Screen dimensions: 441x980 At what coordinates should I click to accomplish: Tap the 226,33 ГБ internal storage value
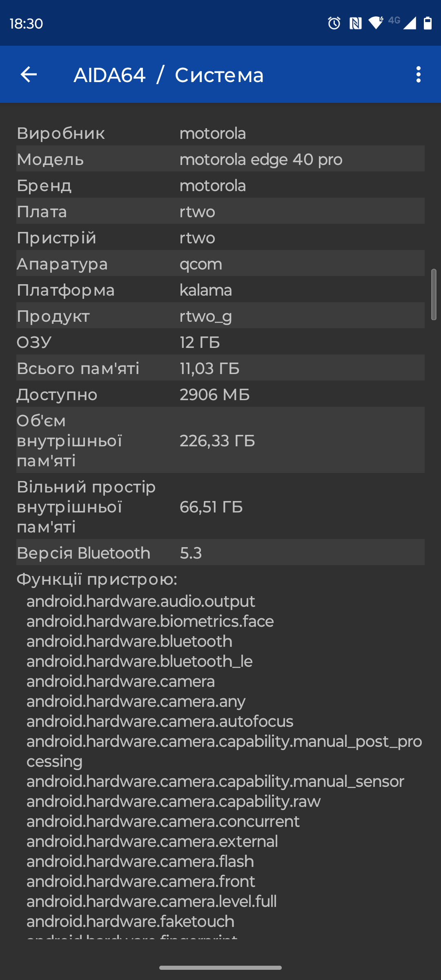point(217,441)
